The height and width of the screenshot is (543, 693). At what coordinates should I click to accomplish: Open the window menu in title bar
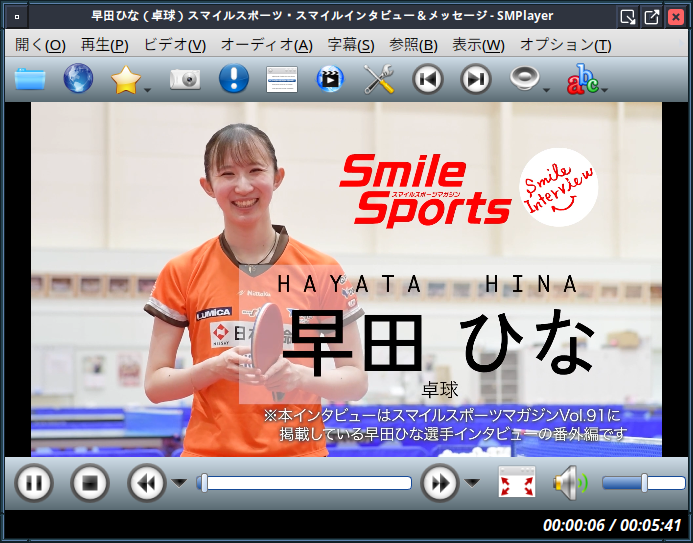click(17, 17)
